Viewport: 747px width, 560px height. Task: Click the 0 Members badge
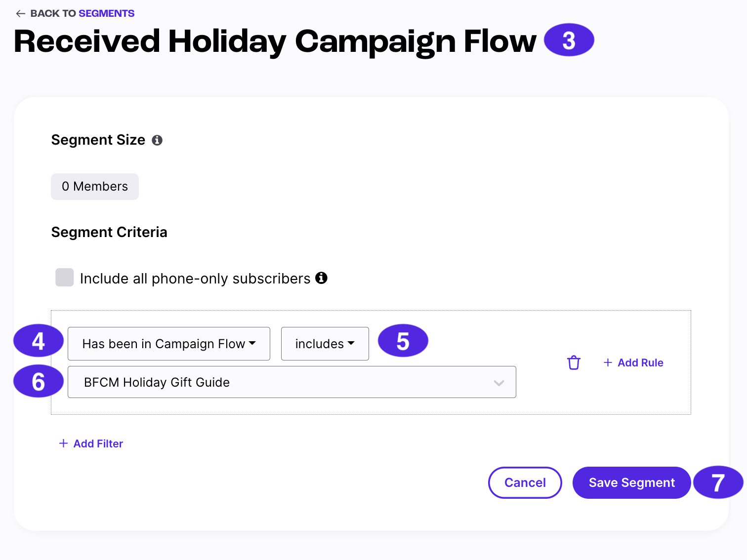[x=94, y=186]
